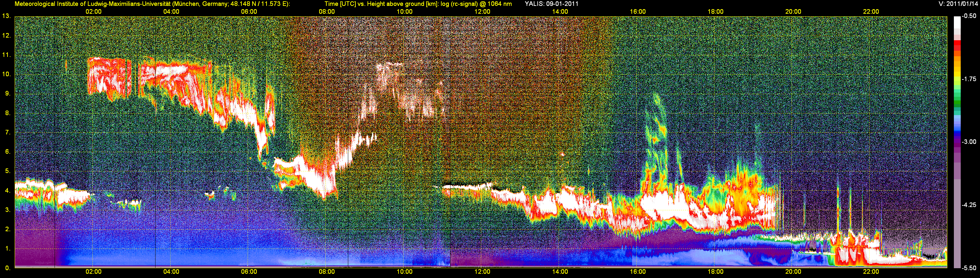Click the '13.' height axis label

click(7, 16)
